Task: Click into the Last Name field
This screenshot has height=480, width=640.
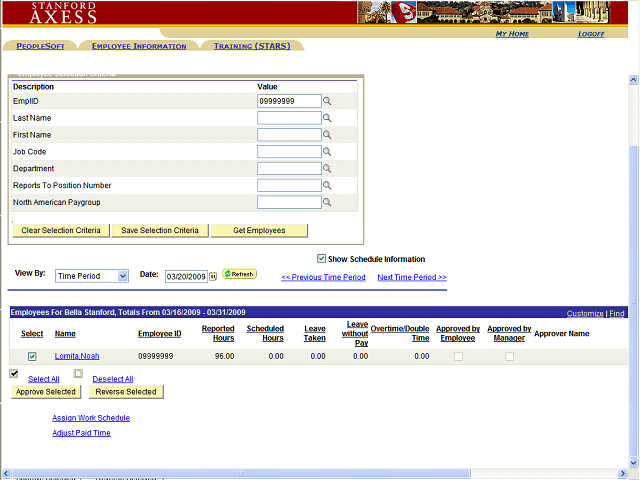Action: (289, 118)
